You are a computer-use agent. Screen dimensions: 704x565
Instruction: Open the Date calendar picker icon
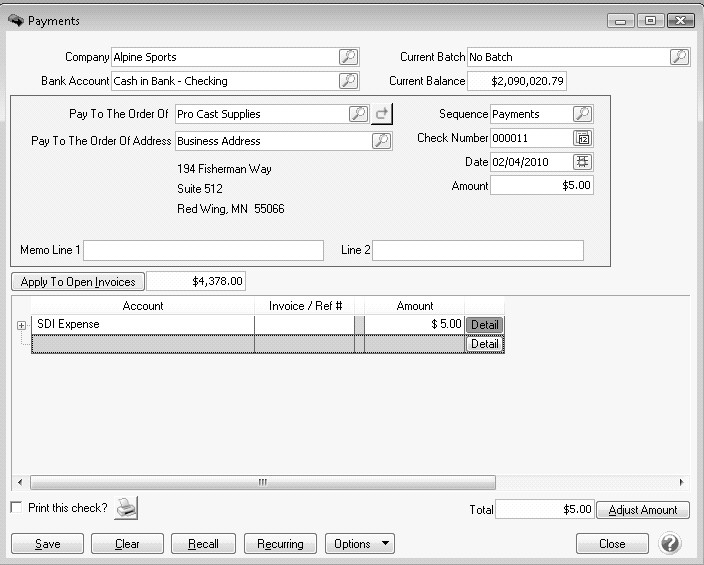(x=583, y=161)
